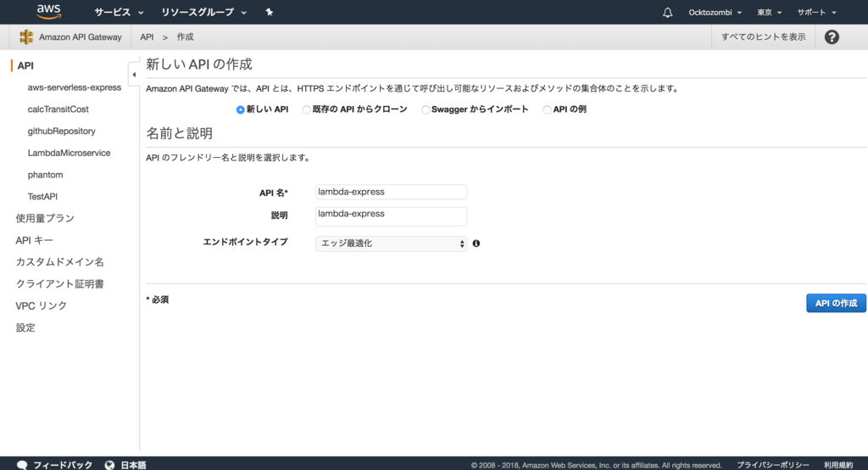Go to 使用量プラン
The height and width of the screenshot is (470, 868).
pos(45,218)
